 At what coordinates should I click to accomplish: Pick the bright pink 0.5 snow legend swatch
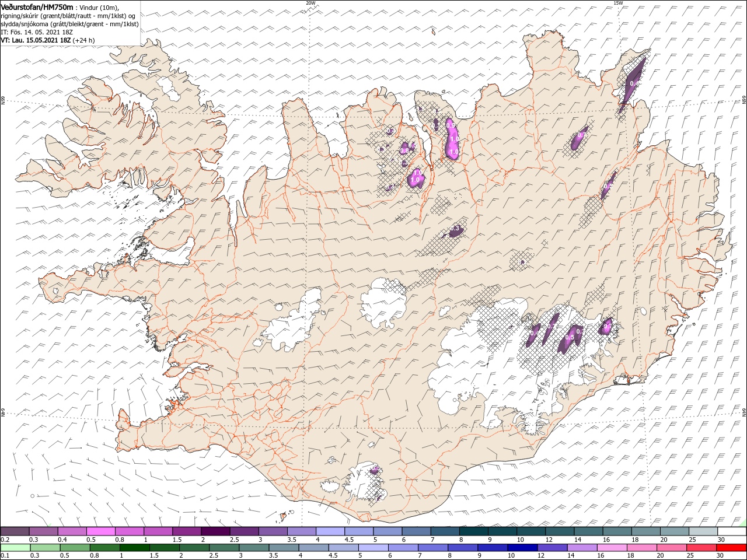(x=100, y=531)
